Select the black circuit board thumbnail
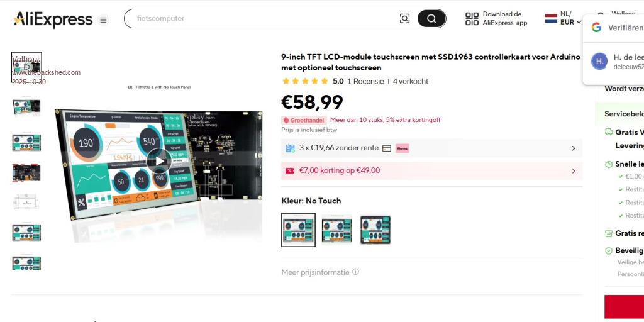The height and width of the screenshot is (322, 644). 26,172
